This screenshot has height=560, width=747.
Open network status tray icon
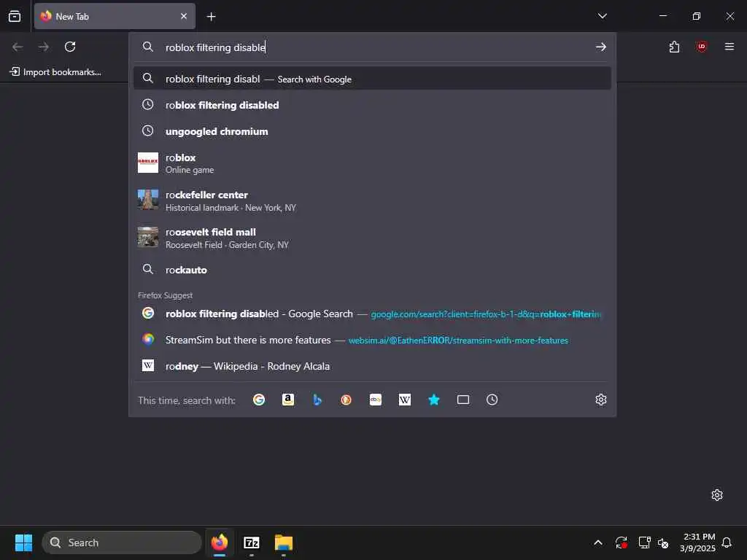pyautogui.click(x=644, y=542)
